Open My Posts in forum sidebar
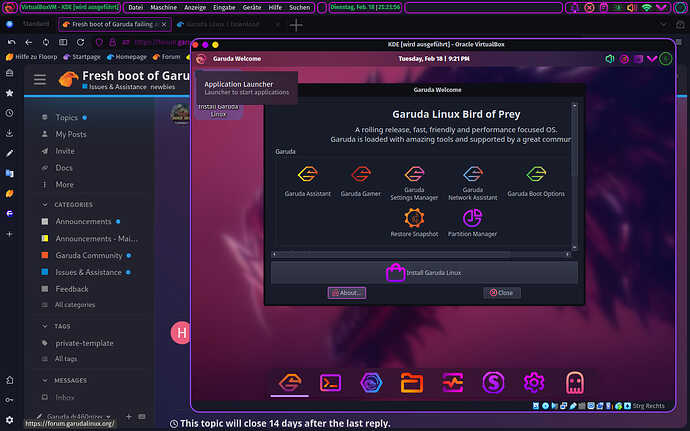The width and height of the screenshot is (690, 431). 70,134
